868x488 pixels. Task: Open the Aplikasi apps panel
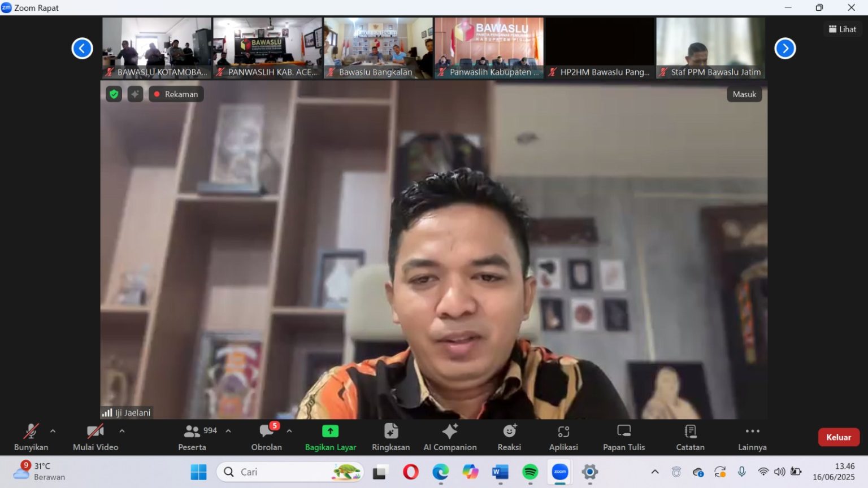point(563,437)
